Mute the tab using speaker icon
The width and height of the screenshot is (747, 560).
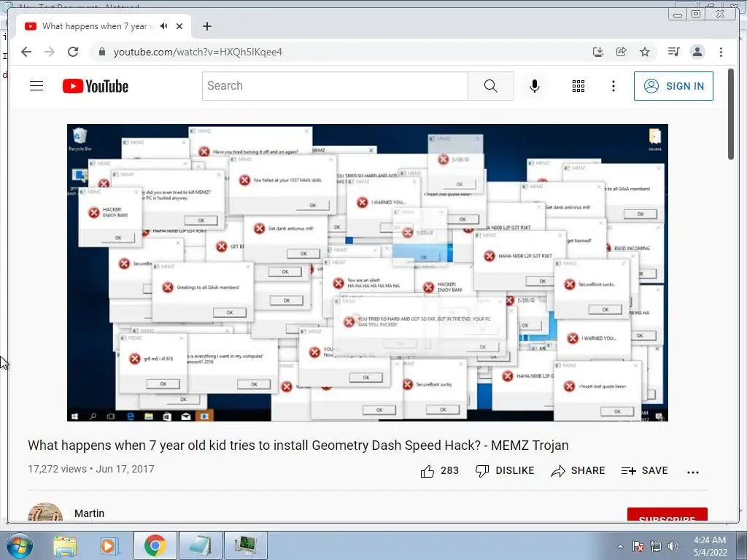click(x=164, y=26)
